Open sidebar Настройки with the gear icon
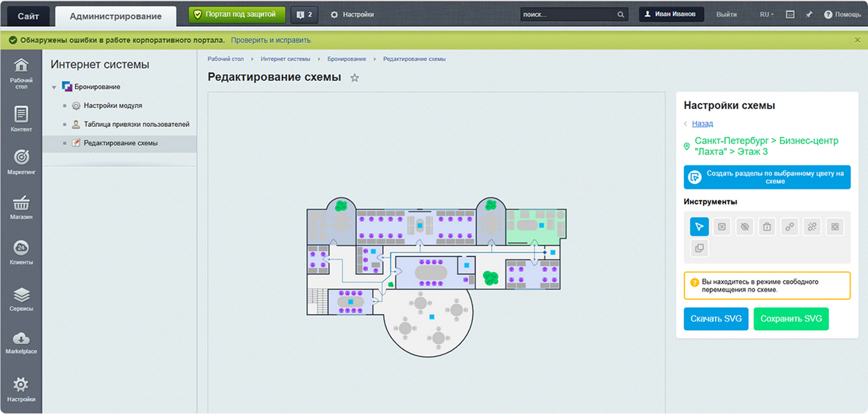This screenshot has height=414, width=868. [21, 389]
